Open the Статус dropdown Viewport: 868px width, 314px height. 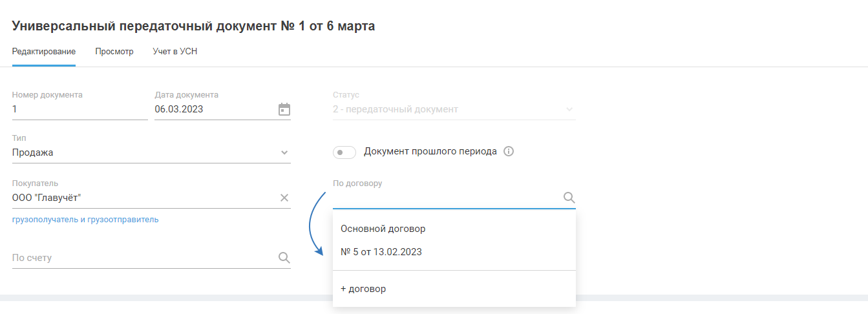pyautogui.click(x=454, y=109)
